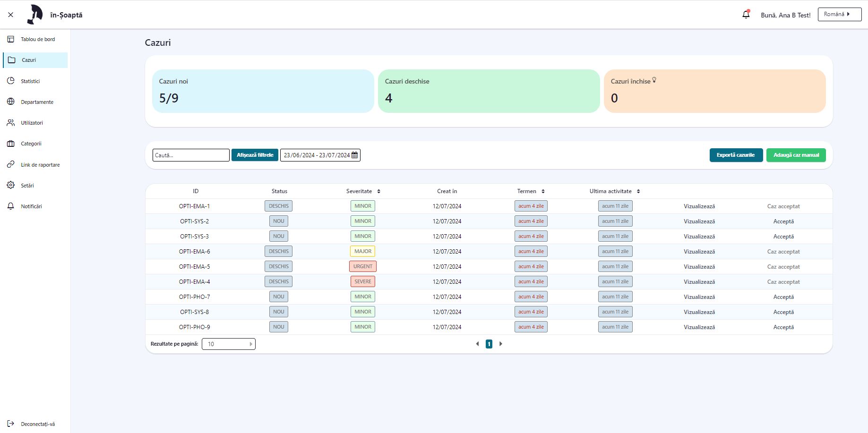Go to next page arrow in pagination
Viewport: 868px width, 433px height.
coord(501,344)
